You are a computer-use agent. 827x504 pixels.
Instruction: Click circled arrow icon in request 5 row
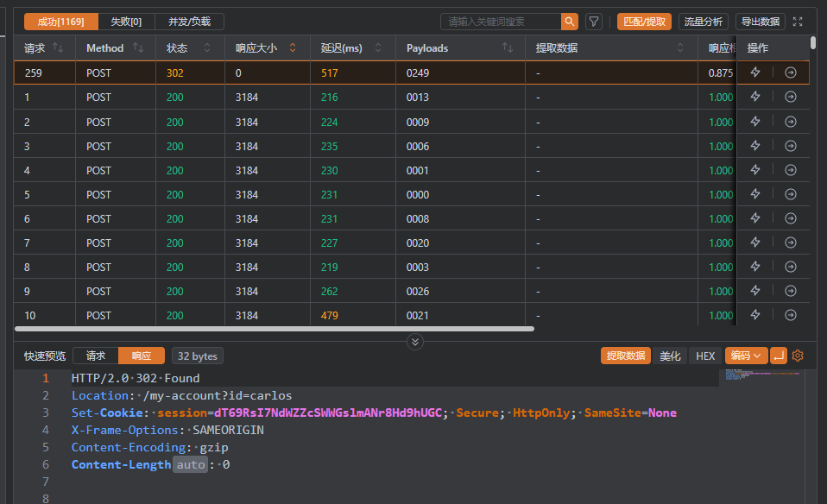(790, 194)
